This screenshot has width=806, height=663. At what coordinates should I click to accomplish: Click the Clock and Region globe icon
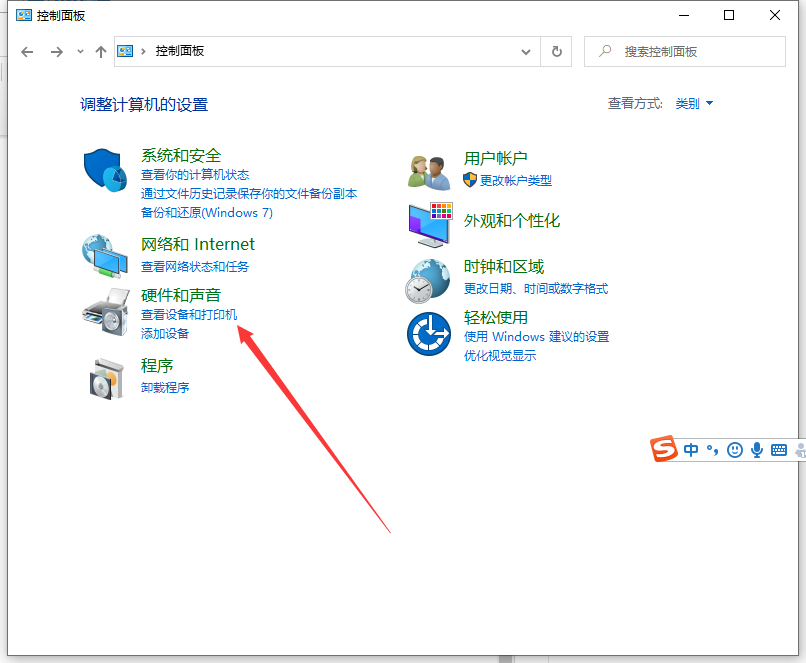429,279
